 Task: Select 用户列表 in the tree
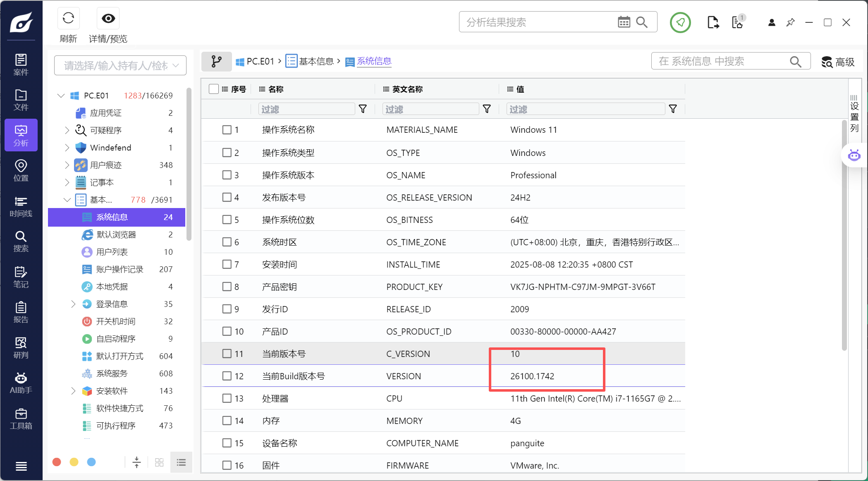[x=117, y=252]
